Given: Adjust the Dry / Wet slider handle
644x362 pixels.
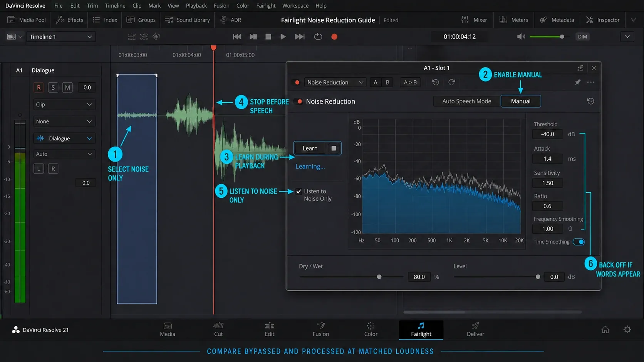Looking at the screenshot, I should 379,277.
